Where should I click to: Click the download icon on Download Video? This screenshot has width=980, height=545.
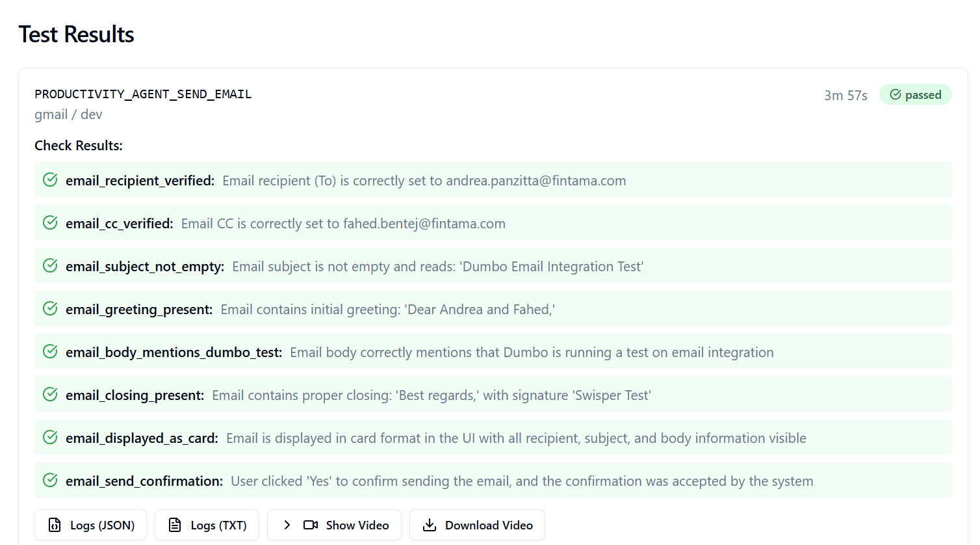430,525
